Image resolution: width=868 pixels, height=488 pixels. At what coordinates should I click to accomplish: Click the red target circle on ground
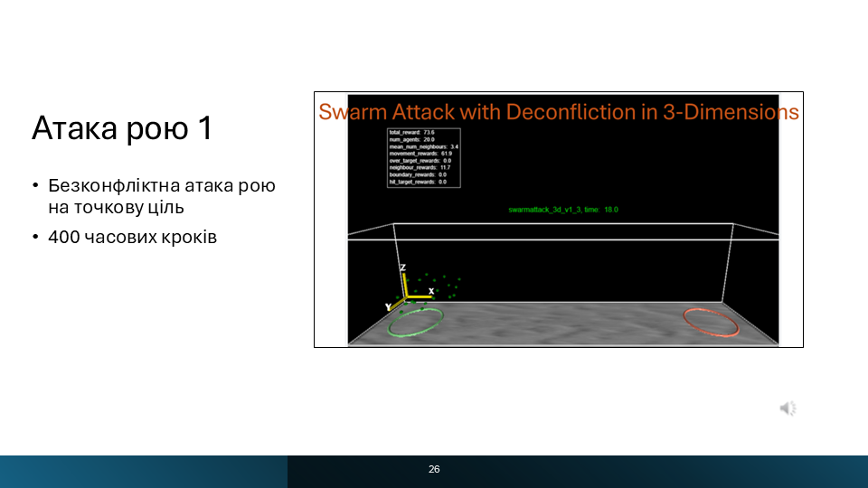pos(712,323)
